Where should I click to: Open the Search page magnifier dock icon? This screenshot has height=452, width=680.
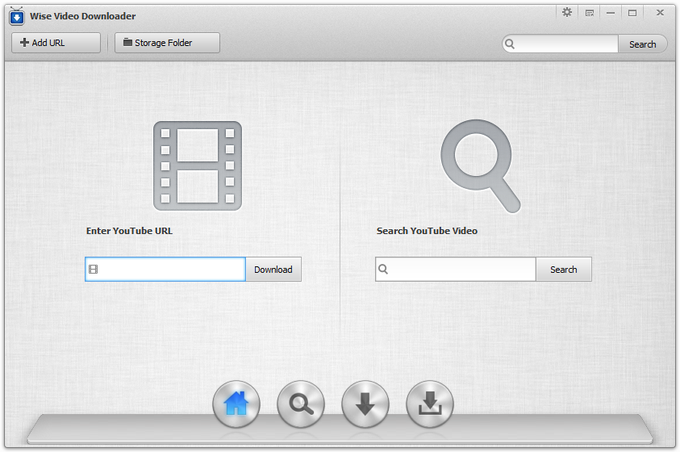pos(301,404)
